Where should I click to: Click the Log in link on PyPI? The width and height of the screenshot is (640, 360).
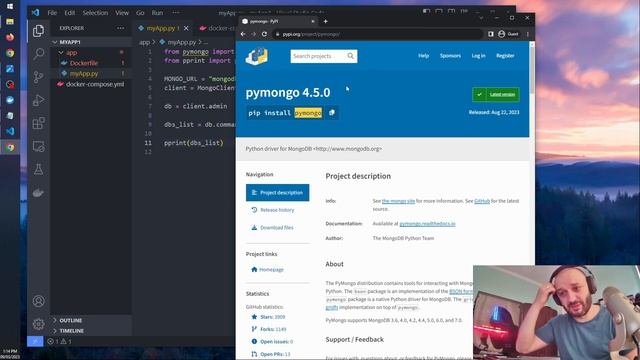[478, 56]
